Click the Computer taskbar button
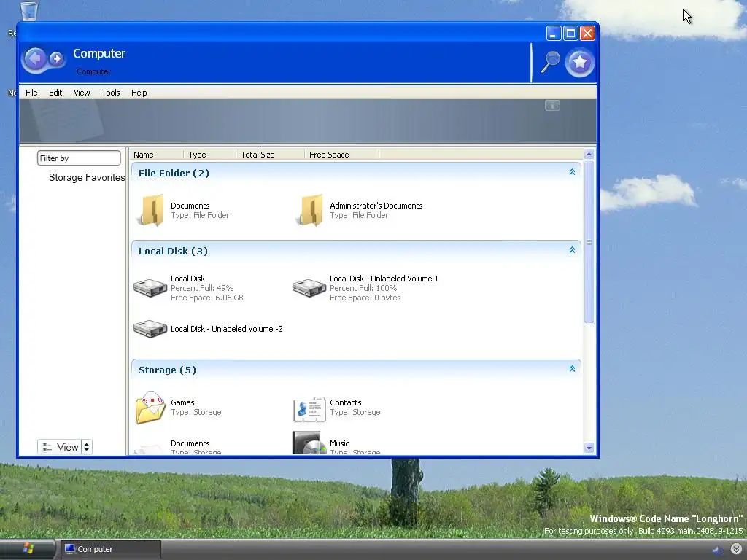 pos(111,549)
